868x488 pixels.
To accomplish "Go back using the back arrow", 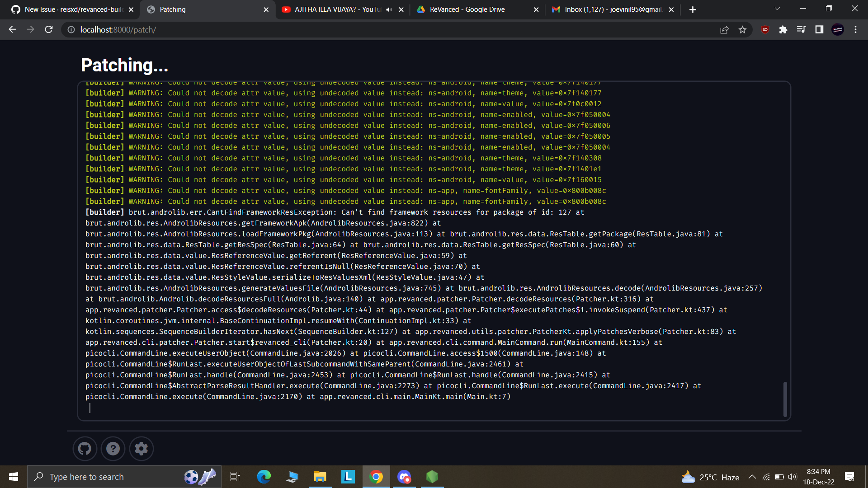I will (12, 29).
